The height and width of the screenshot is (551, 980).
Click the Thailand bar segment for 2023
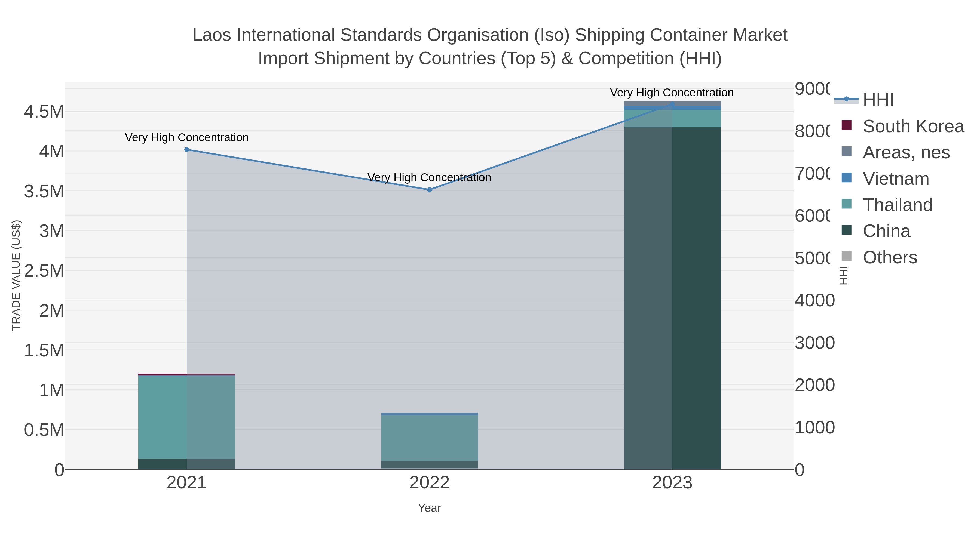click(672, 119)
